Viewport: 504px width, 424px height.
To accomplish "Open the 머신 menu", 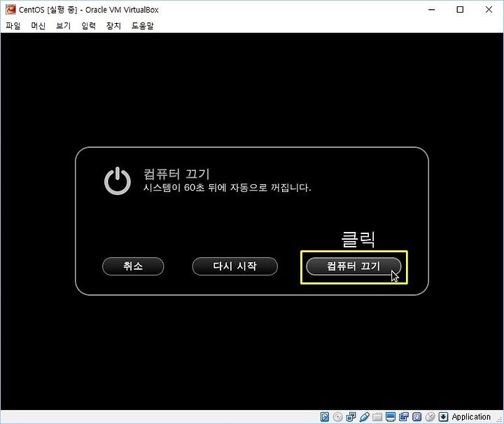I will coord(38,26).
